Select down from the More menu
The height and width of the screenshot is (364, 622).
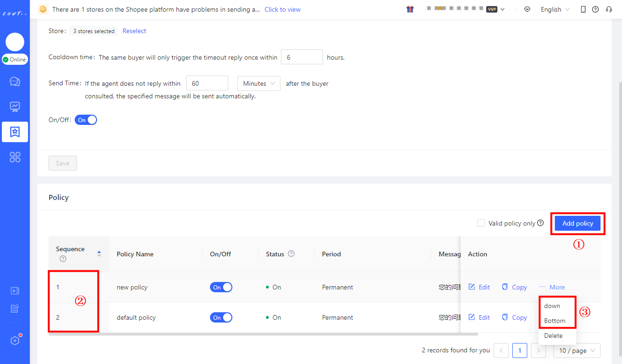[x=557, y=306]
